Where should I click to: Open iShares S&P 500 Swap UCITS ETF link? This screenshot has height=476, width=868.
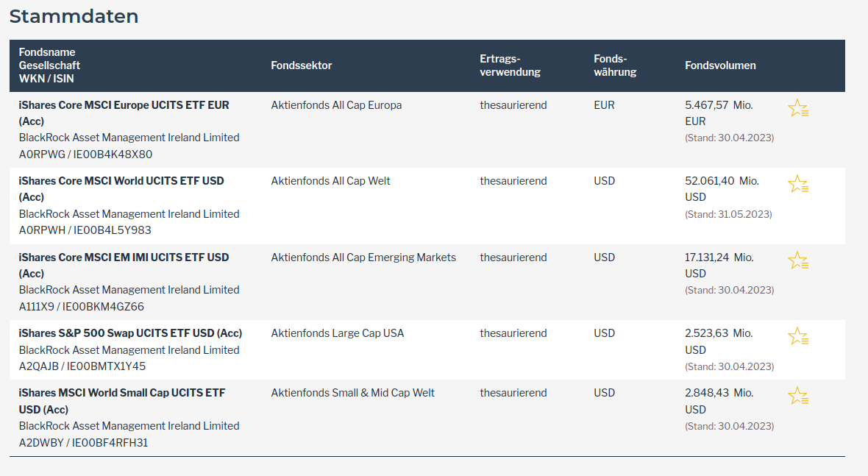point(130,333)
